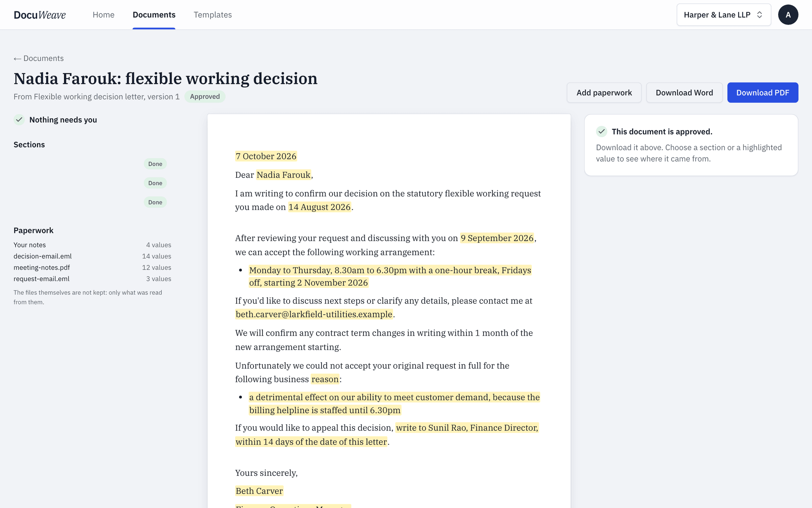Click the highlighted Sunil Rao appeal instruction
812x508 pixels.
click(387, 435)
